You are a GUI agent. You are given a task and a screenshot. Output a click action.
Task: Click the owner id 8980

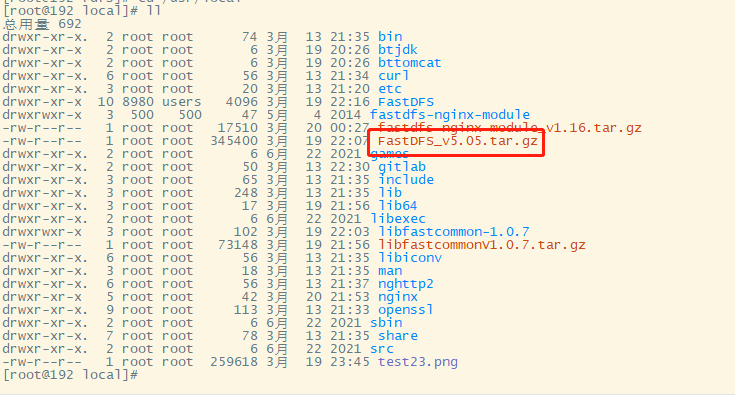(x=138, y=102)
